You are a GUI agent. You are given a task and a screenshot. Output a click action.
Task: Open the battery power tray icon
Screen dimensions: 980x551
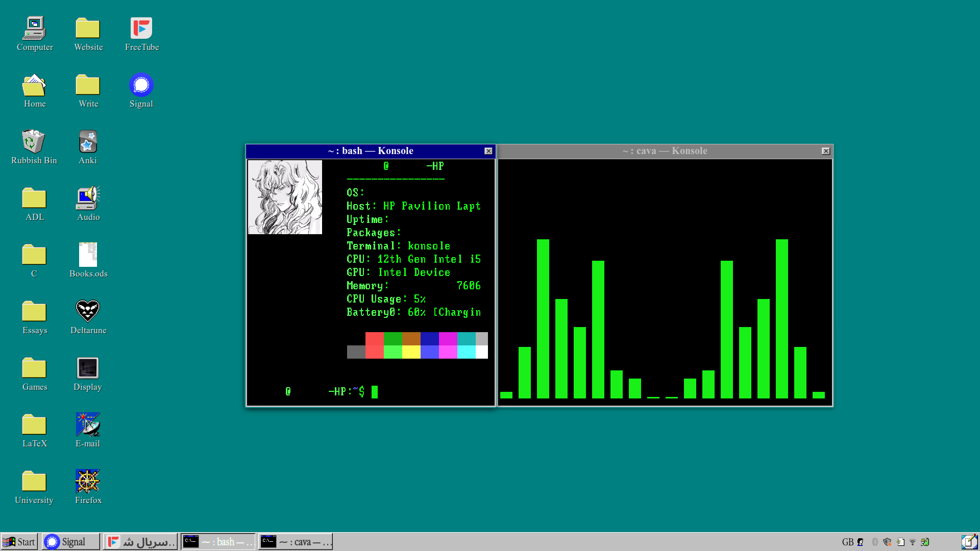[x=925, y=542]
